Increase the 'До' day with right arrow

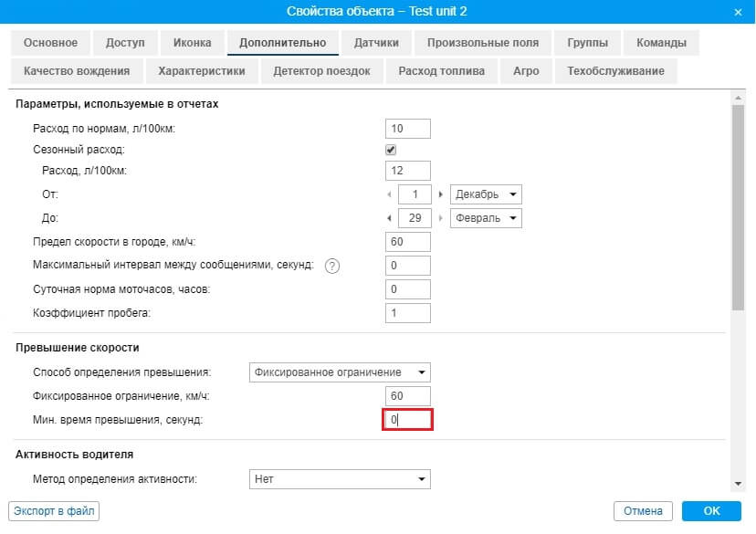pos(441,218)
